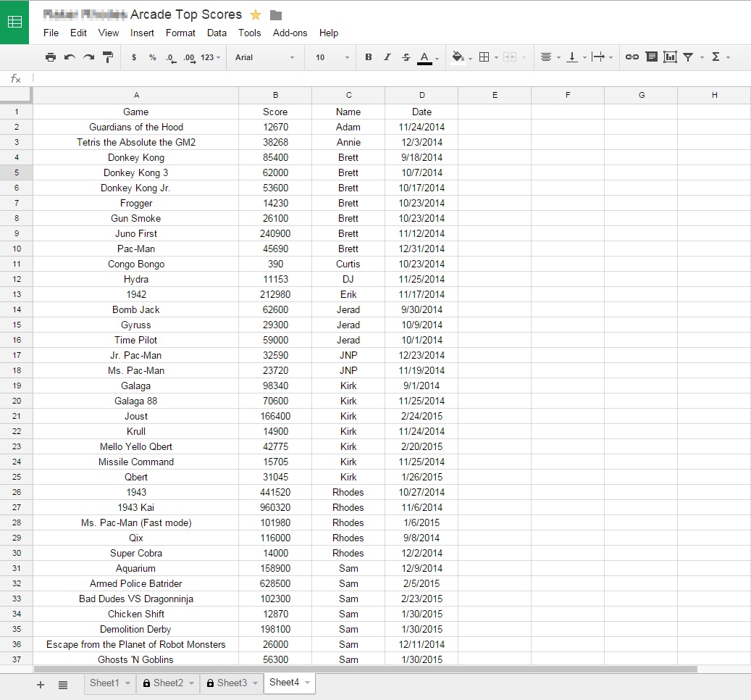Open vertical align options

point(572,57)
